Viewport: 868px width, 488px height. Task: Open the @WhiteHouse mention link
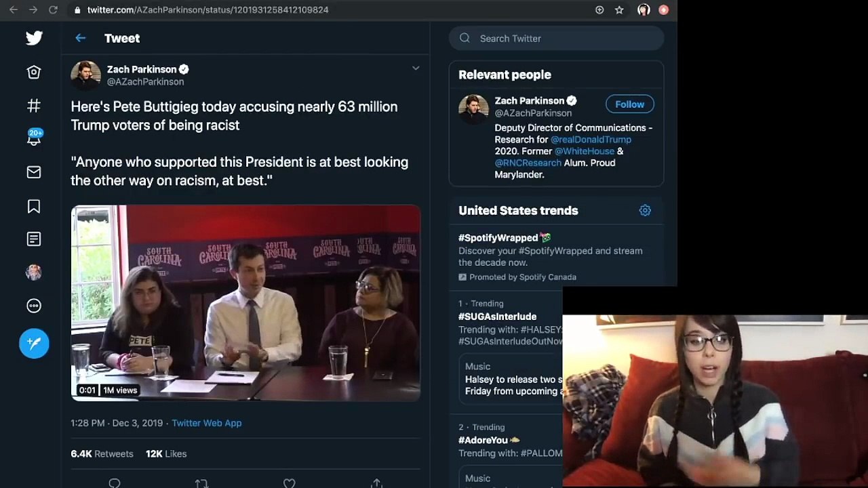pos(585,151)
